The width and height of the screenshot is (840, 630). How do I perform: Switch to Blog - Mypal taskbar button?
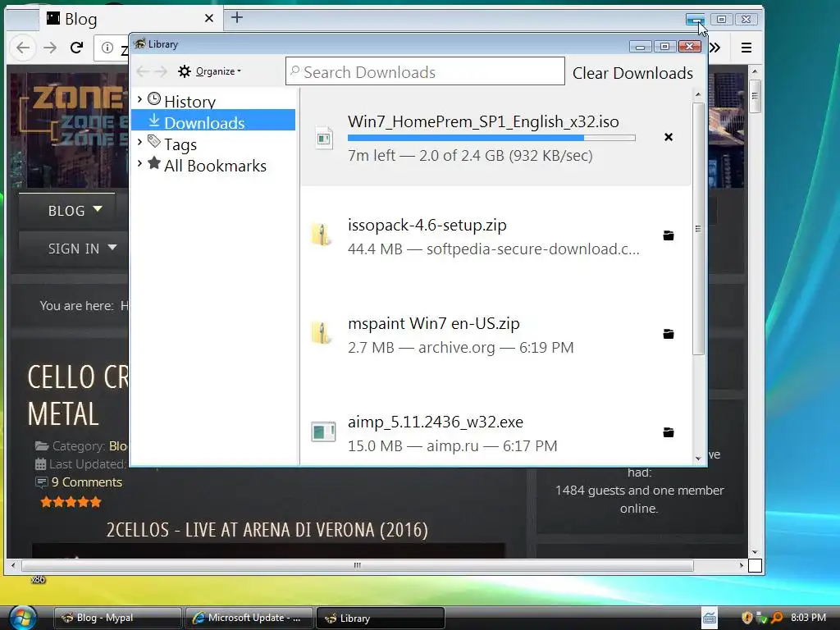coord(117,618)
